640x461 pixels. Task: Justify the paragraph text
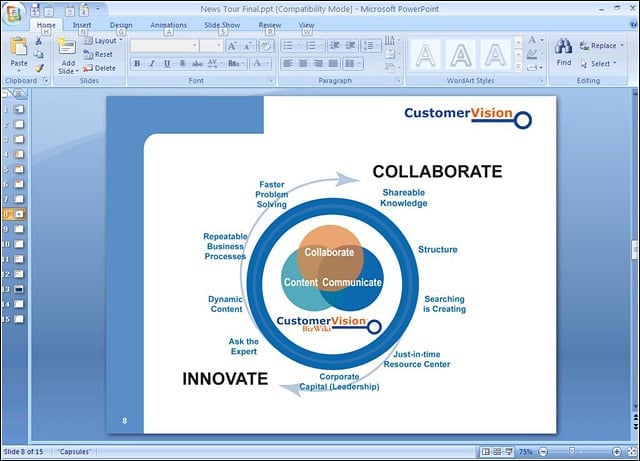tap(333, 63)
